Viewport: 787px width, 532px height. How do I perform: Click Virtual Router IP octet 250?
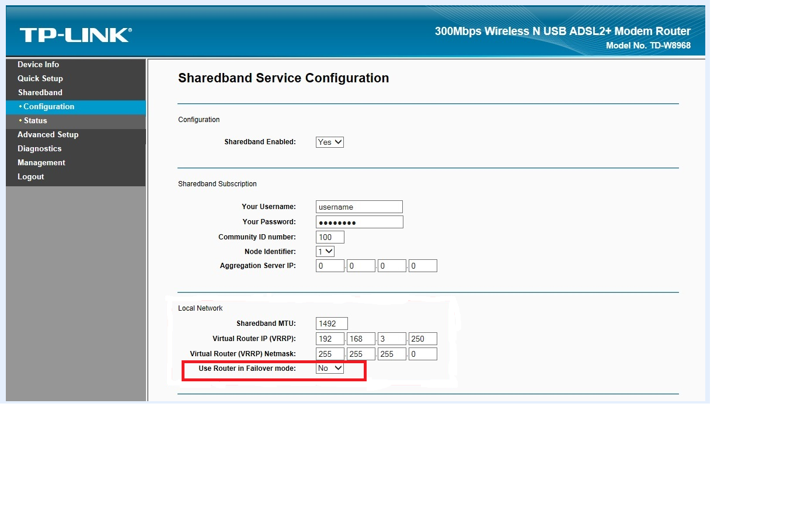click(423, 339)
